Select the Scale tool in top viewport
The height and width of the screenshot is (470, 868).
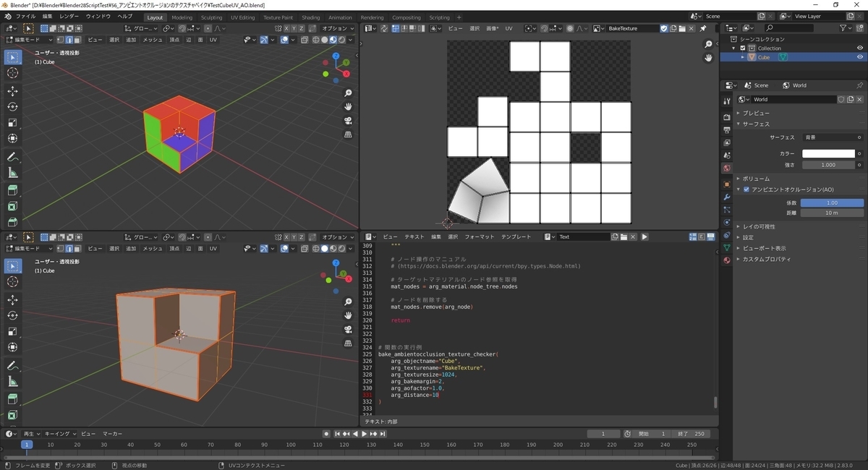13,123
